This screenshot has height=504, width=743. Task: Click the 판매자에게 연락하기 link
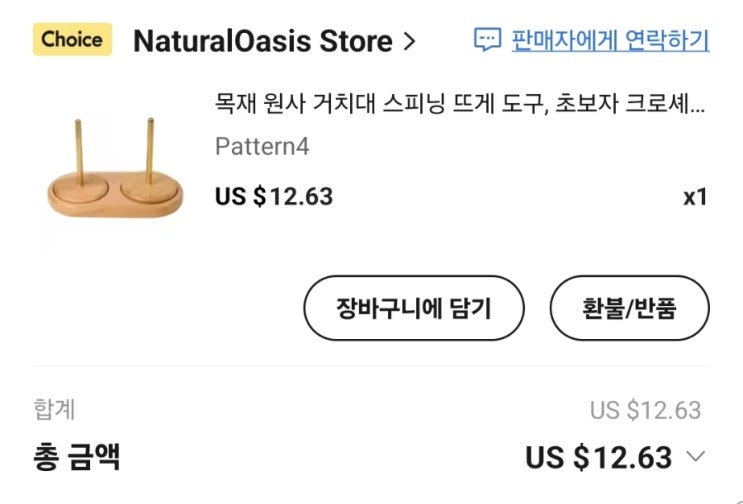[610, 40]
